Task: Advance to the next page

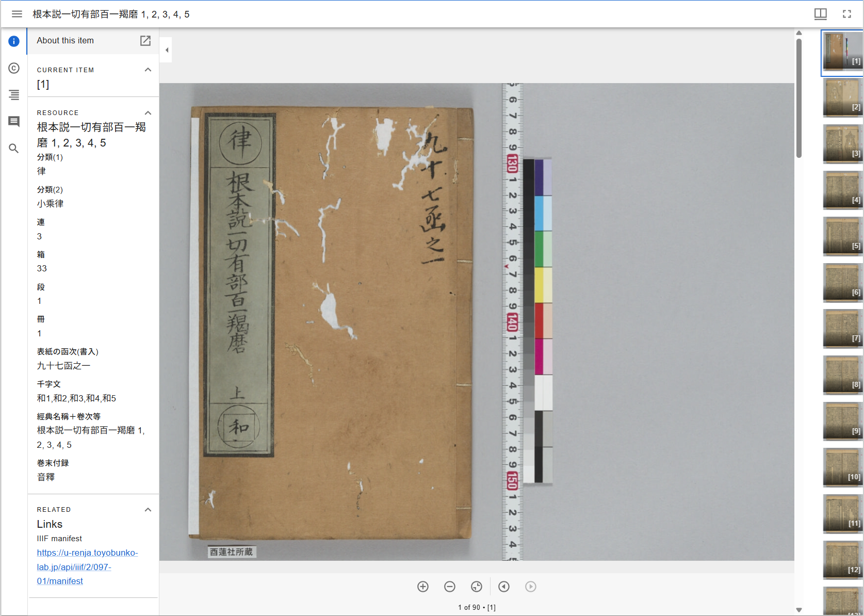Action: [x=531, y=587]
